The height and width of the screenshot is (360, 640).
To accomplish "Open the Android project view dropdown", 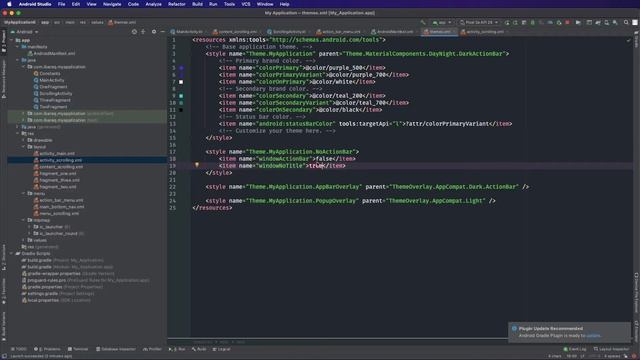I will click(24, 32).
